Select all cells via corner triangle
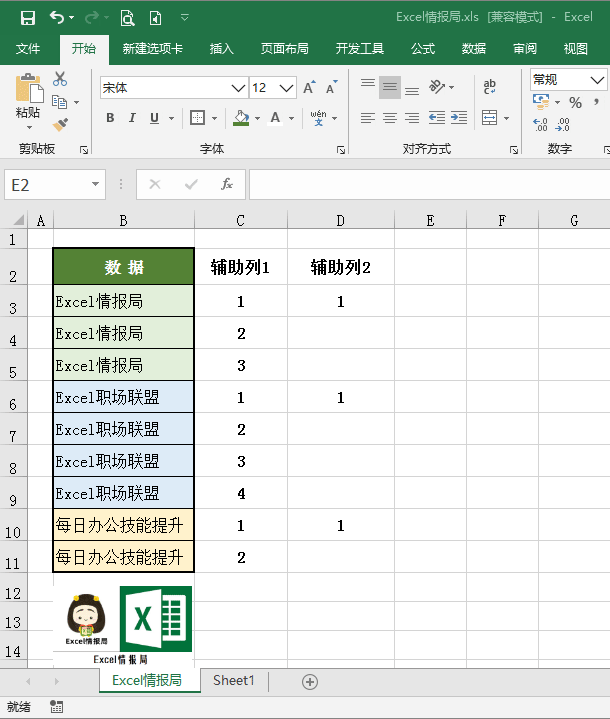This screenshot has width=610, height=719. click(18, 221)
